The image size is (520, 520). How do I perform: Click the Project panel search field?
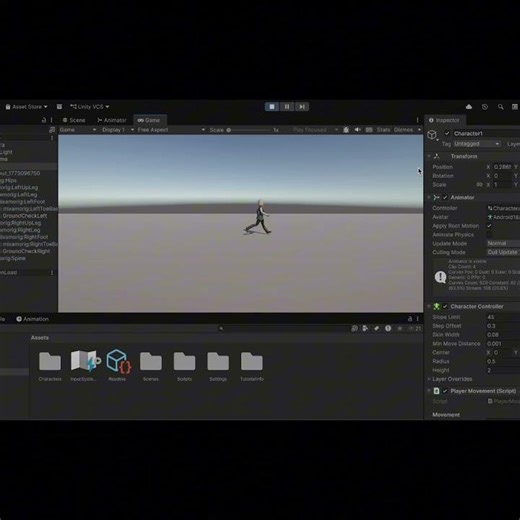(283, 329)
